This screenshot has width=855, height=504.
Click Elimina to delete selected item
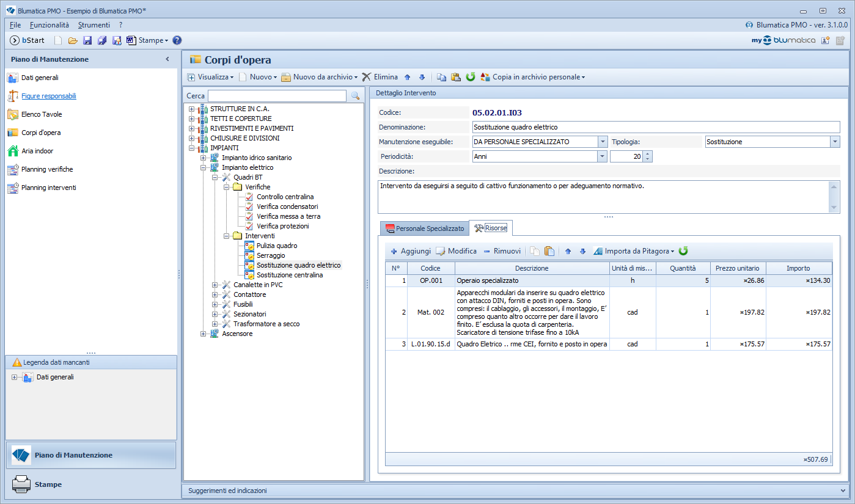point(380,77)
